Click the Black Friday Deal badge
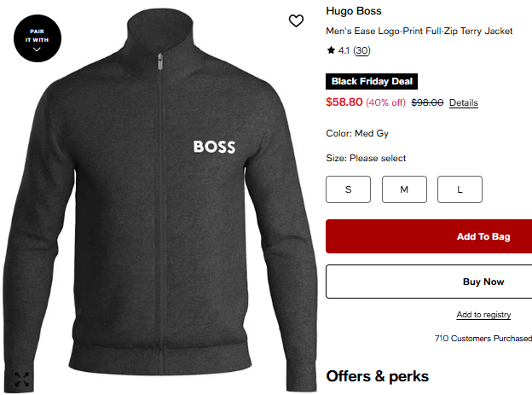Image resolution: width=532 pixels, height=395 pixels. pos(372,82)
